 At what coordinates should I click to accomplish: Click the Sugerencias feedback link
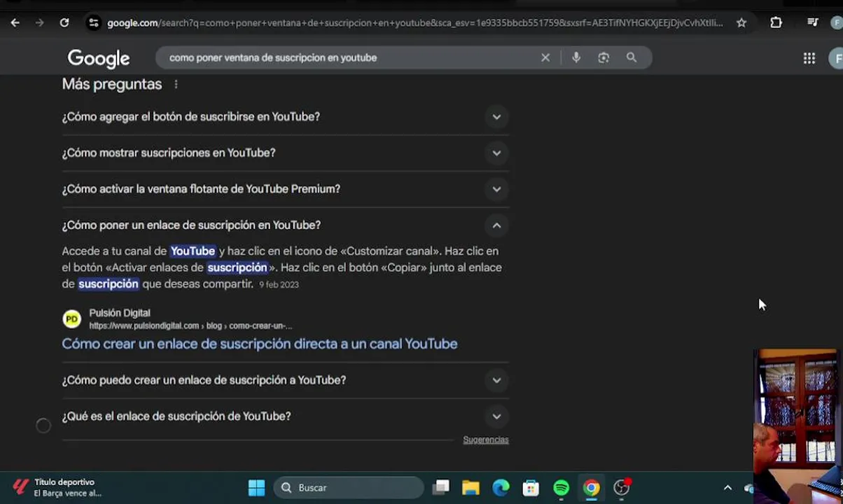coord(485,440)
